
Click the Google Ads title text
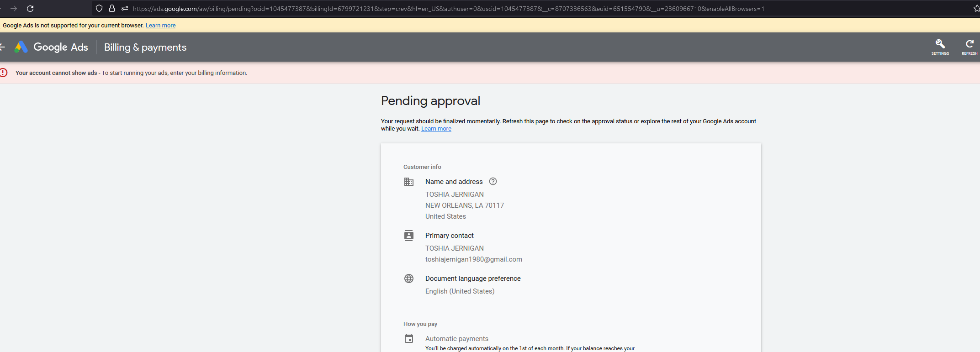click(x=61, y=47)
